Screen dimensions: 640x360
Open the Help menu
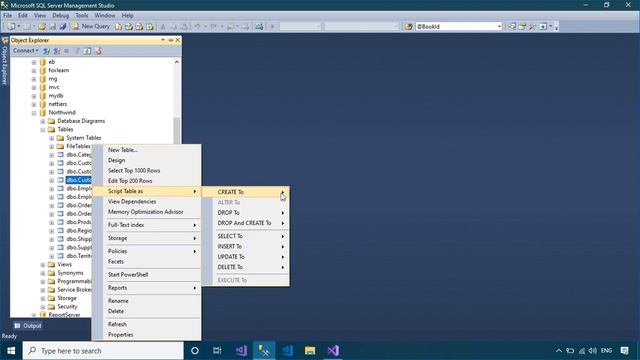point(127,16)
